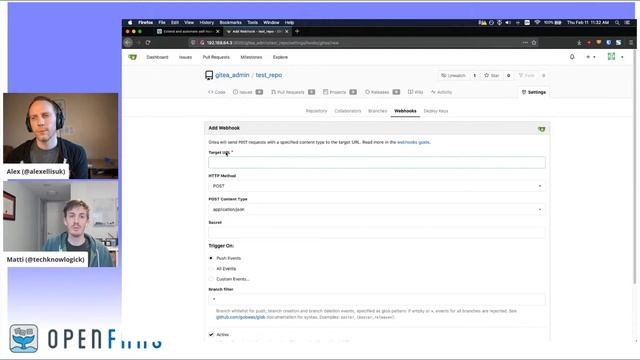Open the Firefox hamburger menu
640x360 pixels.
click(x=631, y=42)
